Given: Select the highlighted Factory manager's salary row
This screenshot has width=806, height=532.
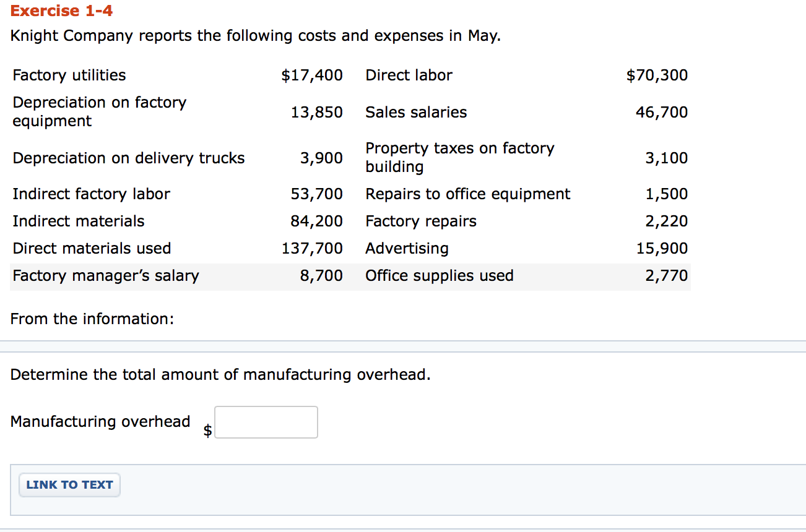Looking at the screenshot, I should [x=106, y=275].
